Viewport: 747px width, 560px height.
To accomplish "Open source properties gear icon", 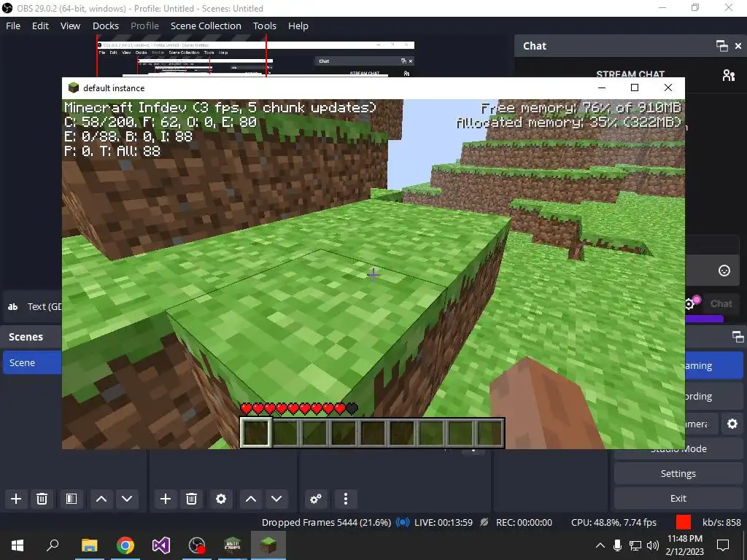I will pyautogui.click(x=221, y=499).
